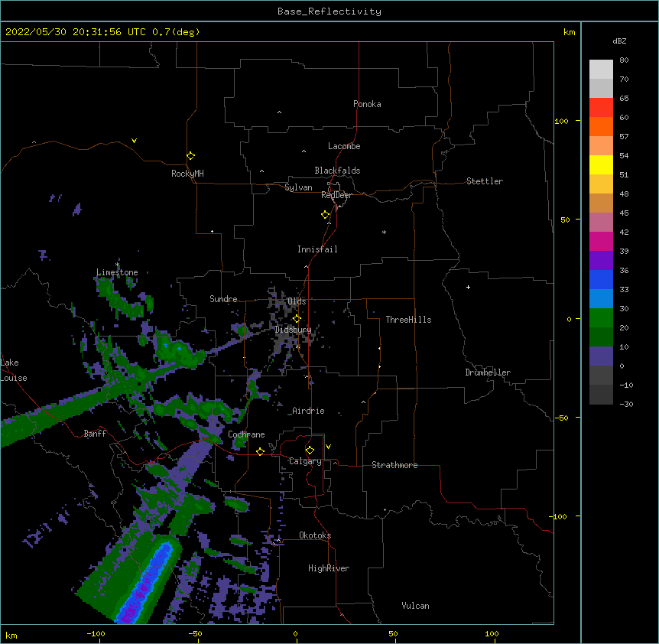Click the yellow diamond marker near RockyMH
This screenshot has width=659, height=644.
coord(191,156)
